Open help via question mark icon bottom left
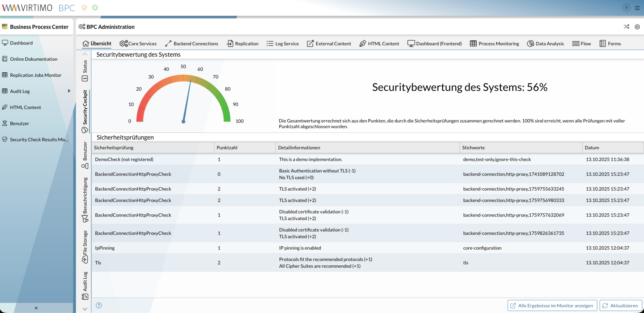Image resolution: width=644 pixels, height=313 pixels. click(99, 305)
